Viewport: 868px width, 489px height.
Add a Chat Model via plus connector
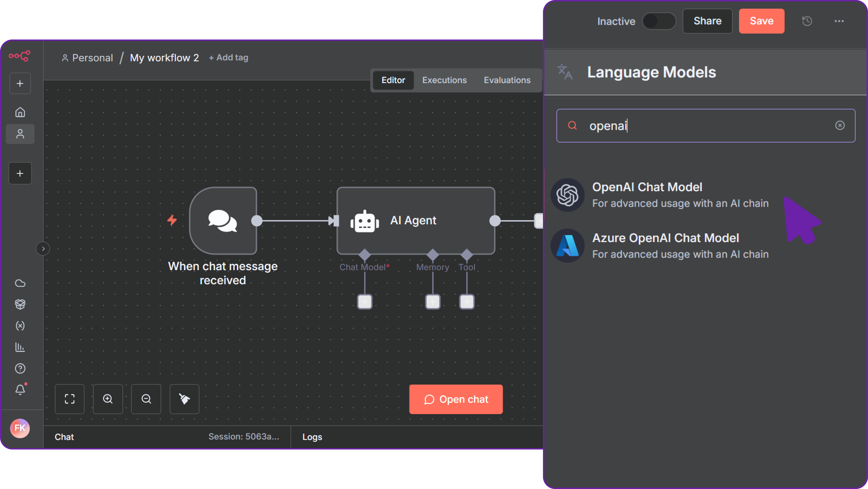coord(365,301)
